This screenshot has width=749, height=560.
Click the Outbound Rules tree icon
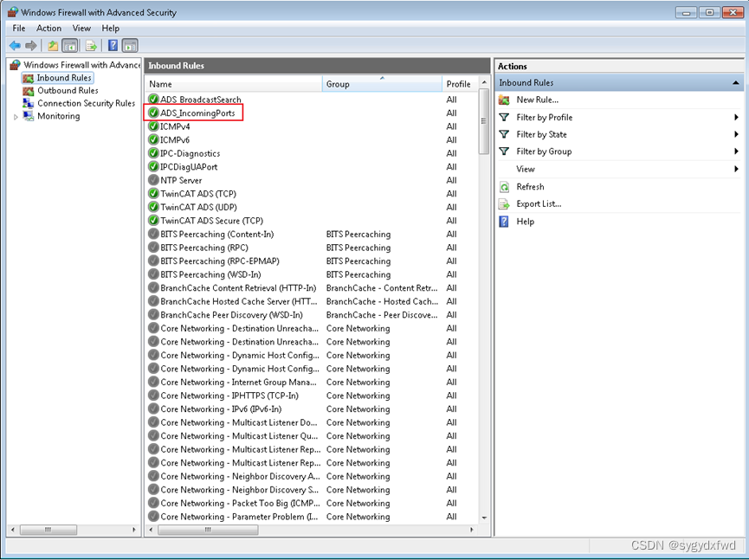click(29, 91)
